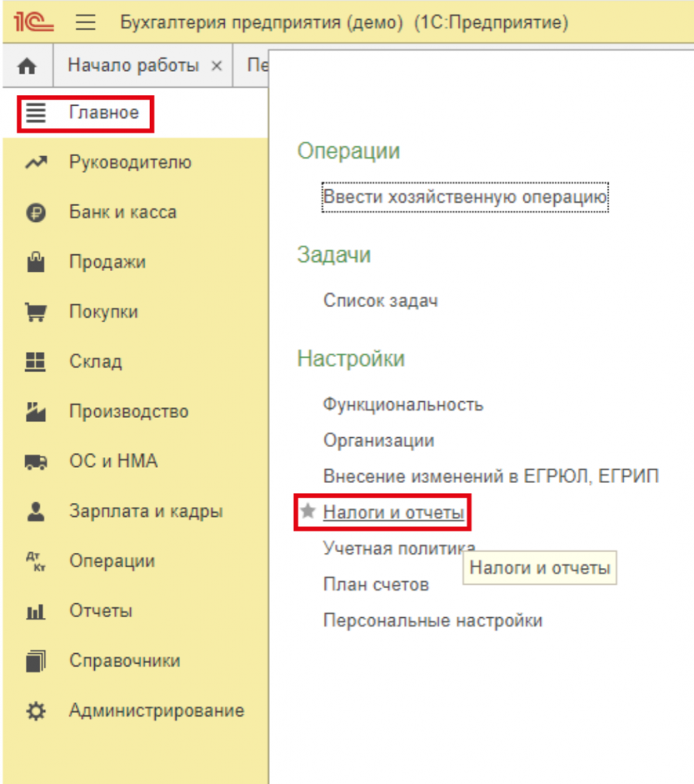
Task: Click the home page icon
Action: click(27, 67)
